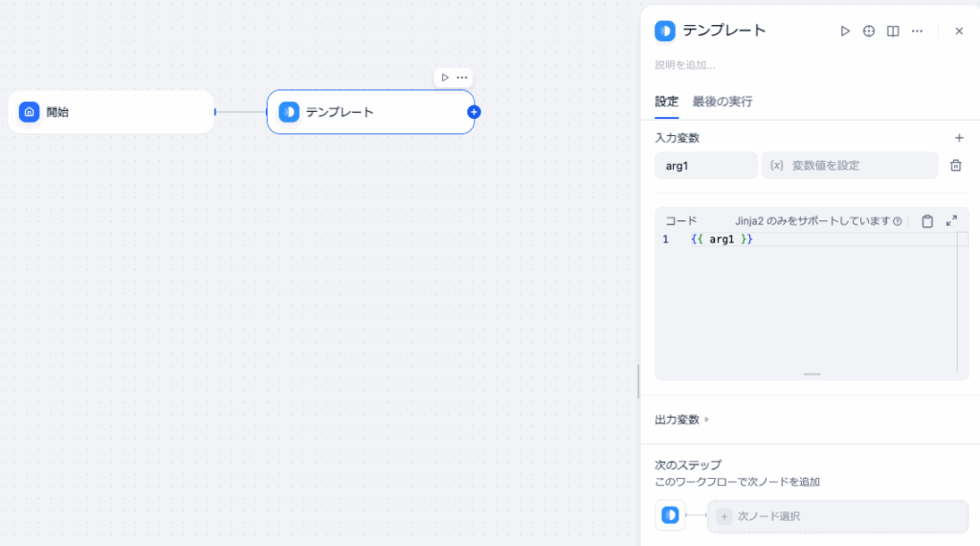This screenshot has height=546, width=980.
Task: Expand the 出力変数 section
Action: point(682,420)
